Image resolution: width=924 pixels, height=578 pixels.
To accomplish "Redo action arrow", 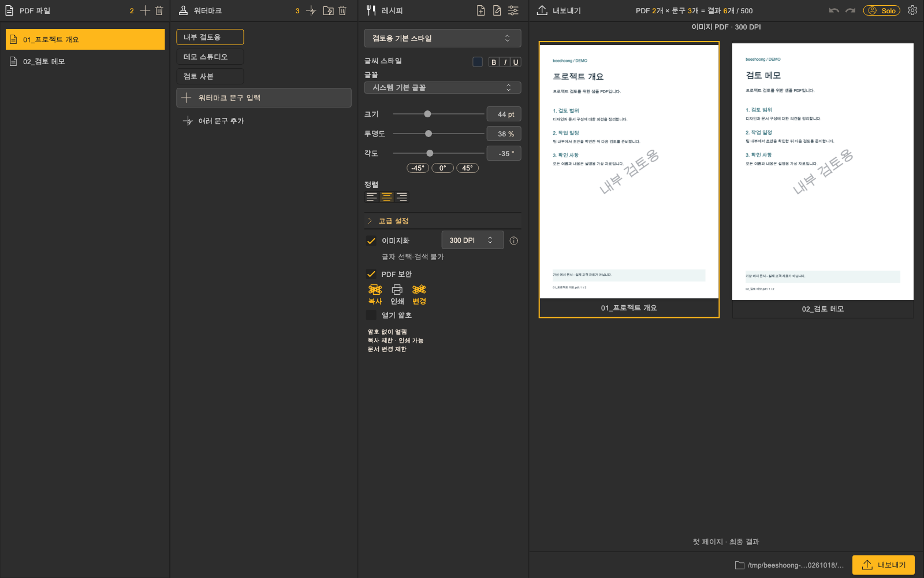I will (850, 10).
